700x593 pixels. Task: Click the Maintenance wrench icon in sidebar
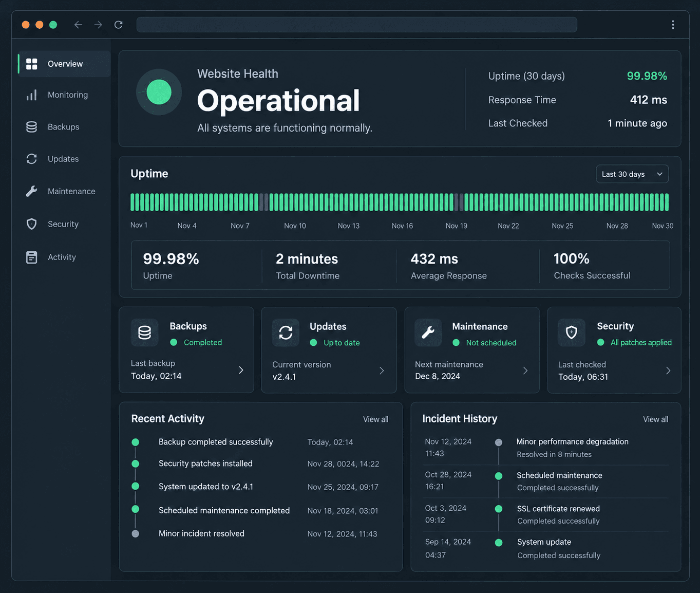[x=32, y=191]
